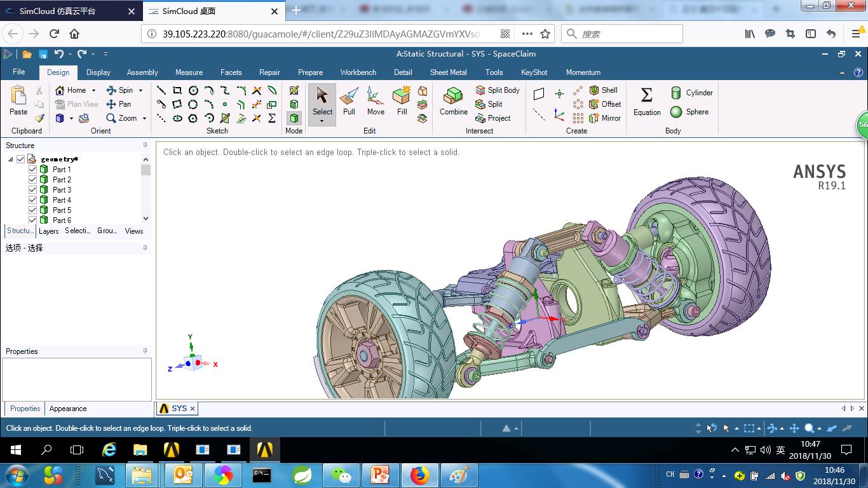
Task: Open the Combine tool
Action: tap(453, 102)
